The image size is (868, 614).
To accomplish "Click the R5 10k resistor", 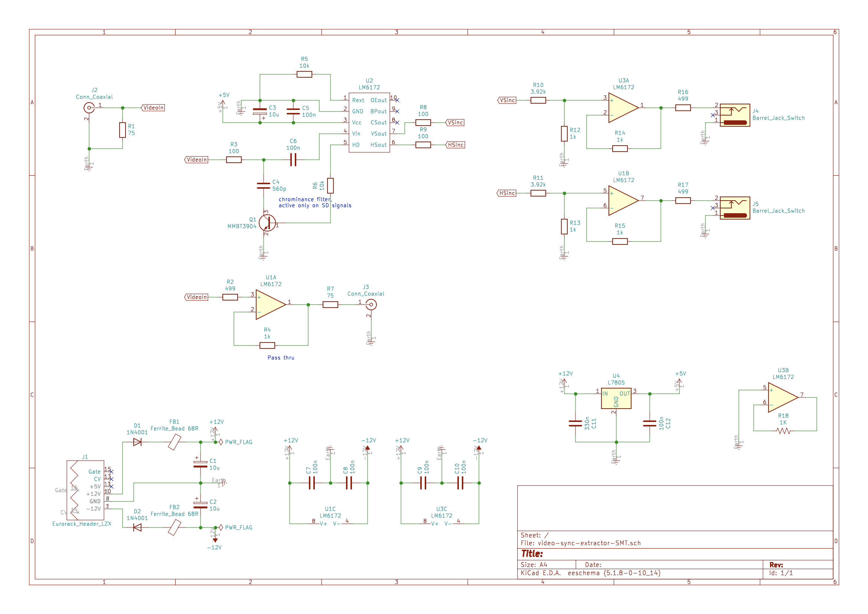I will click(304, 74).
